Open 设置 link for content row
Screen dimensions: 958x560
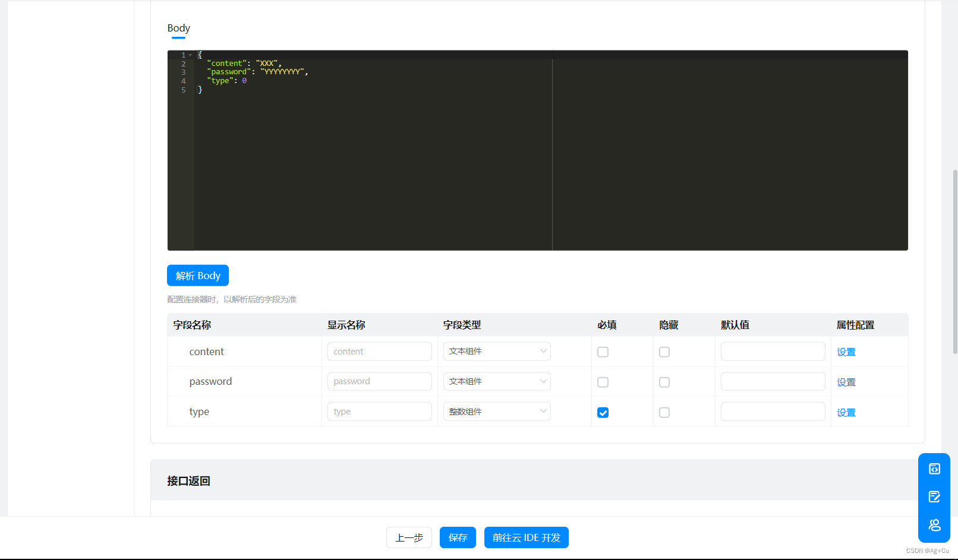click(846, 352)
